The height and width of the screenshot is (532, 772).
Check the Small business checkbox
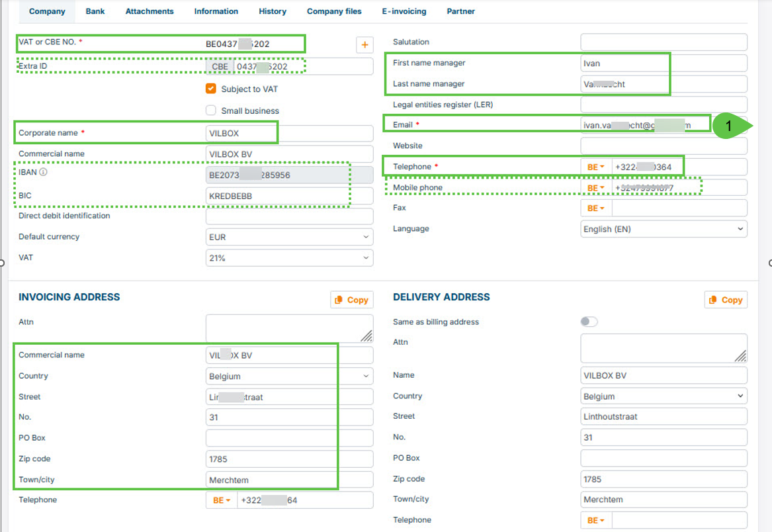click(211, 111)
